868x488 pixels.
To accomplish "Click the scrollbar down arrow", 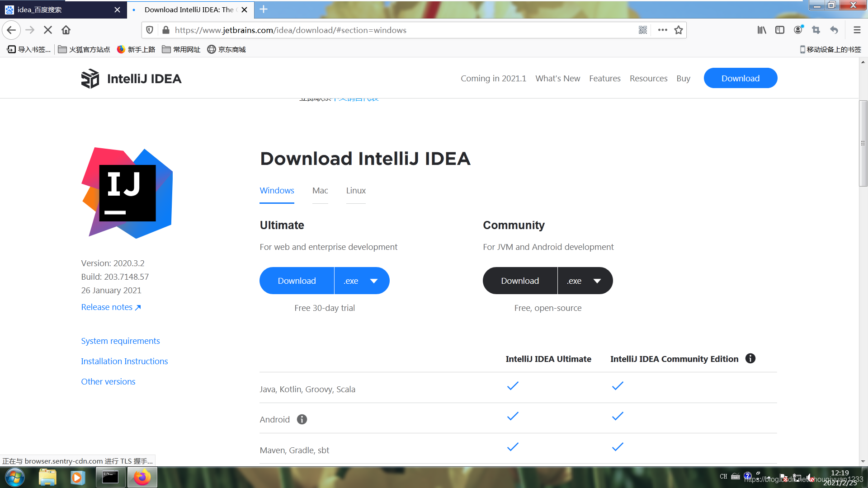I will coord(863,461).
